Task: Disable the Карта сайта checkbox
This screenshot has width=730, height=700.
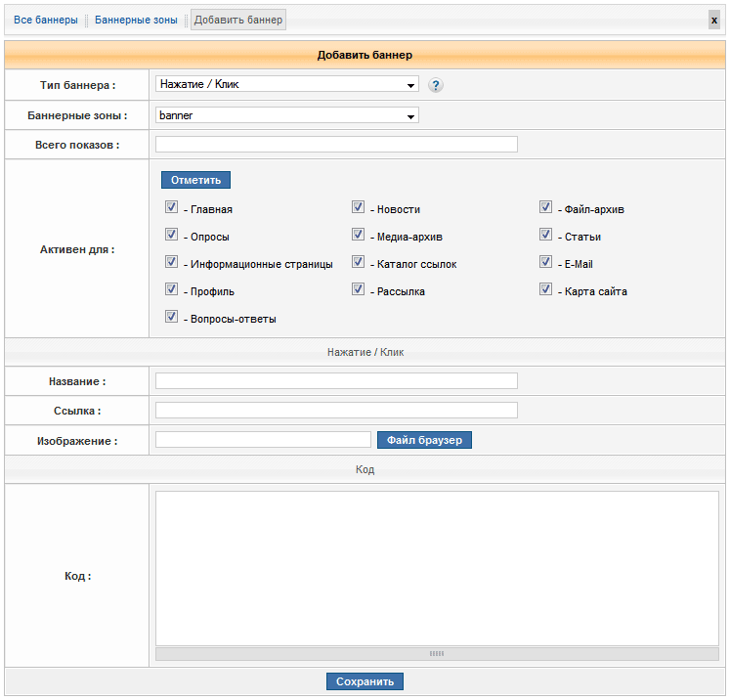Action: pyautogui.click(x=545, y=290)
